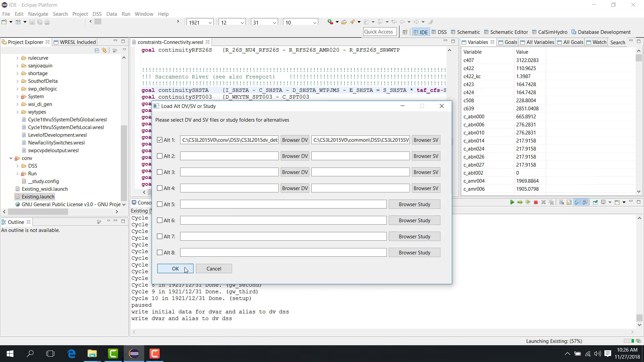Check the Alt 6 checkbox
644x362 pixels.
click(160, 220)
